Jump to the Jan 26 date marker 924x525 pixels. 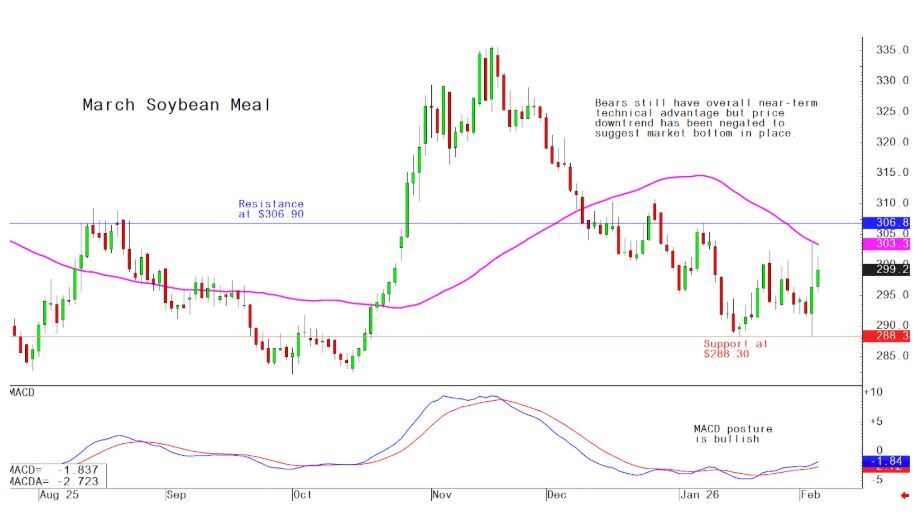pyautogui.click(x=698, y=495)
